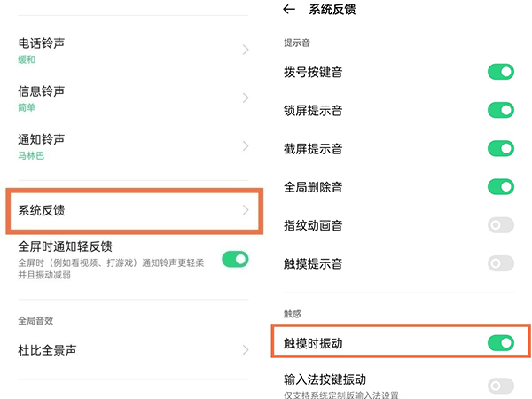This screenshot has width=532, height=399.
Task: Turn on 触摸提示音 toggle
Action: 501,263
